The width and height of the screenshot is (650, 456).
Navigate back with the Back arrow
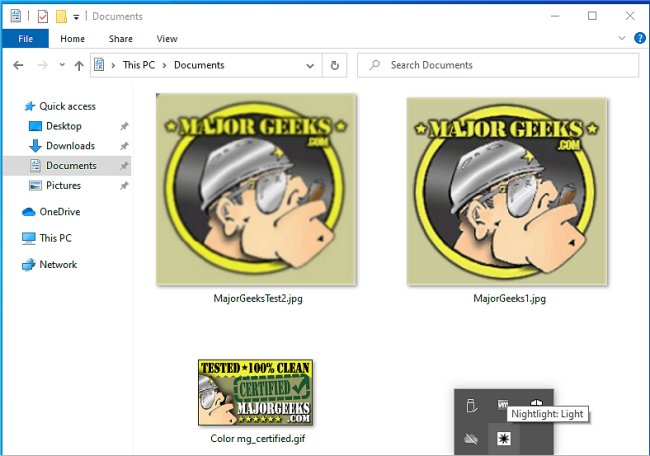coord(18,65)
